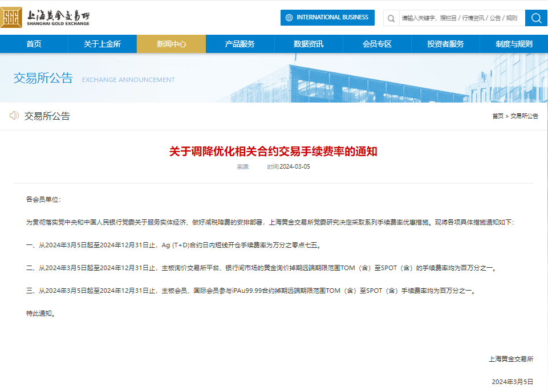Click the blue search magnifier button
The width and height of the screenshot is (548, 392).
pos(536,18)
